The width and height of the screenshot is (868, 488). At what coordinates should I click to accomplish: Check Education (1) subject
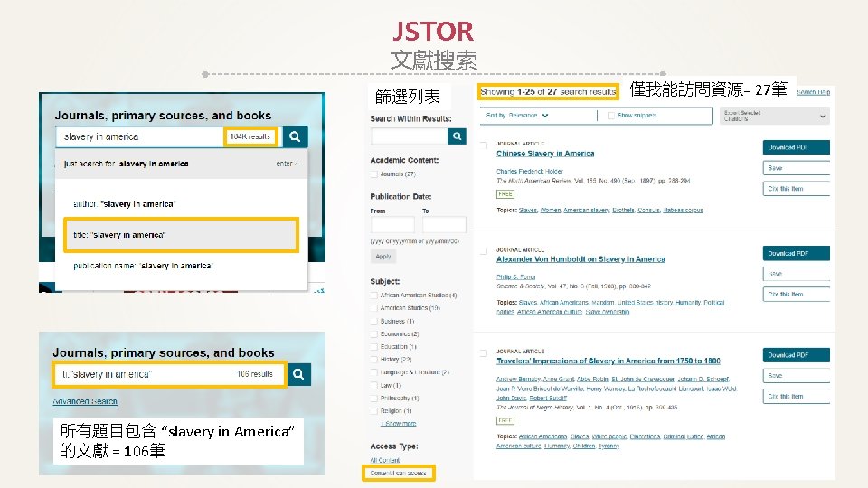click(374, 347)
